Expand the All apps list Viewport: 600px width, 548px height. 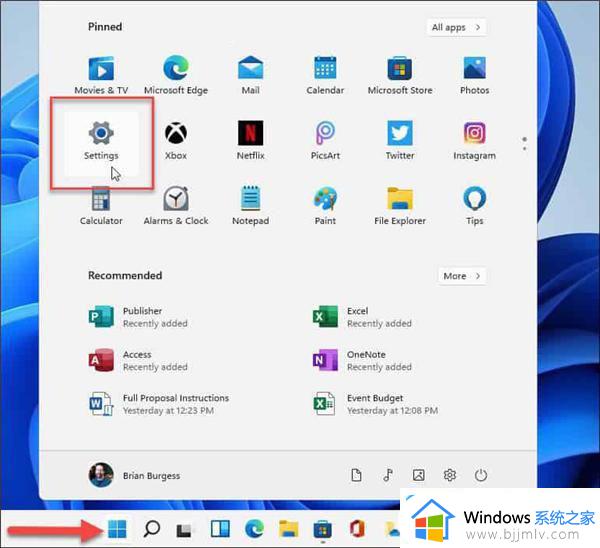click(x=457, y=27)
